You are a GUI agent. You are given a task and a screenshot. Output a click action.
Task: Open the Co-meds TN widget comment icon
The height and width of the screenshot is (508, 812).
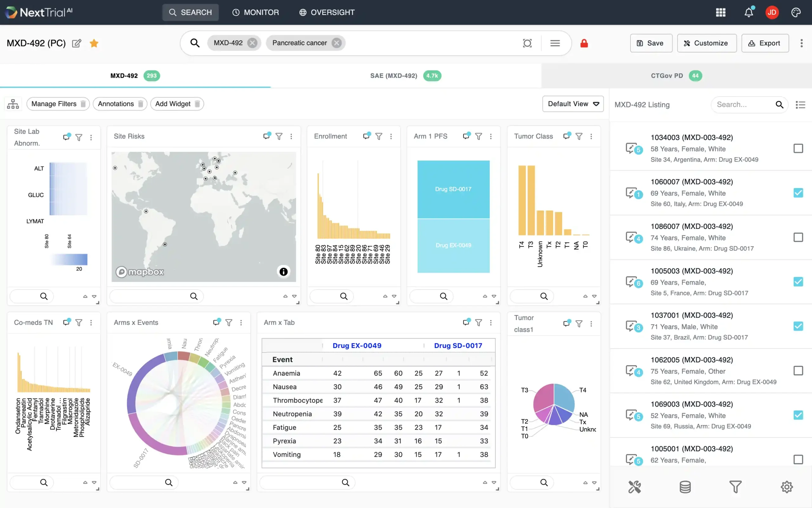point(67,322)
